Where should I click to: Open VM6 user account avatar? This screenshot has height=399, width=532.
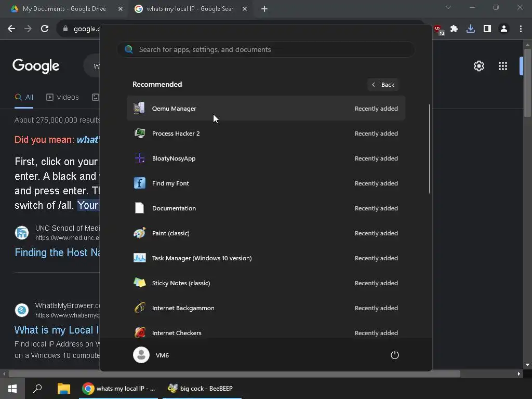141,355
